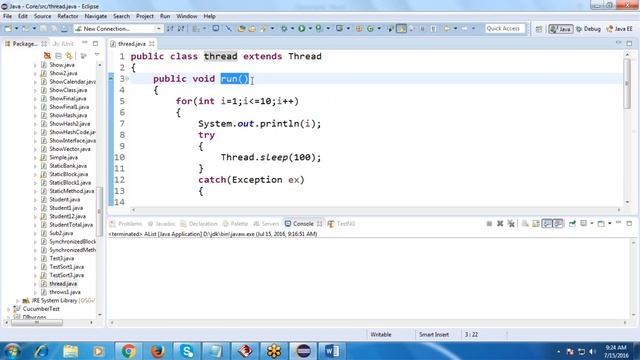Screen dimensions: 640x360
Task: Open Google Chrome from the taskbar
Action: pyautogui.click(x=128, y=351)
